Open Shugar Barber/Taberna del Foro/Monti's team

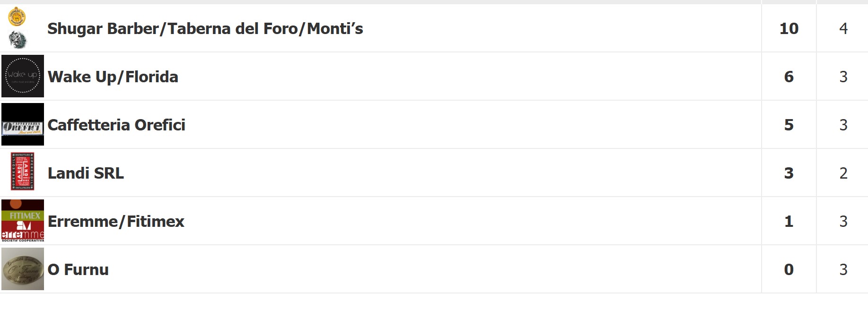(x=205, y=29)
